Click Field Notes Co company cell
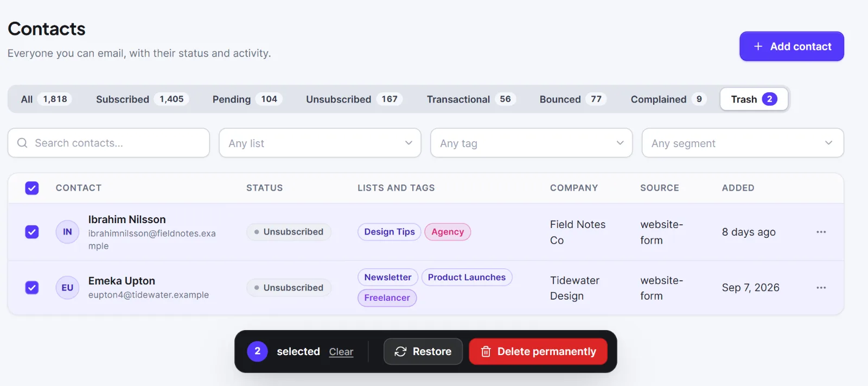 click(578, 232)
